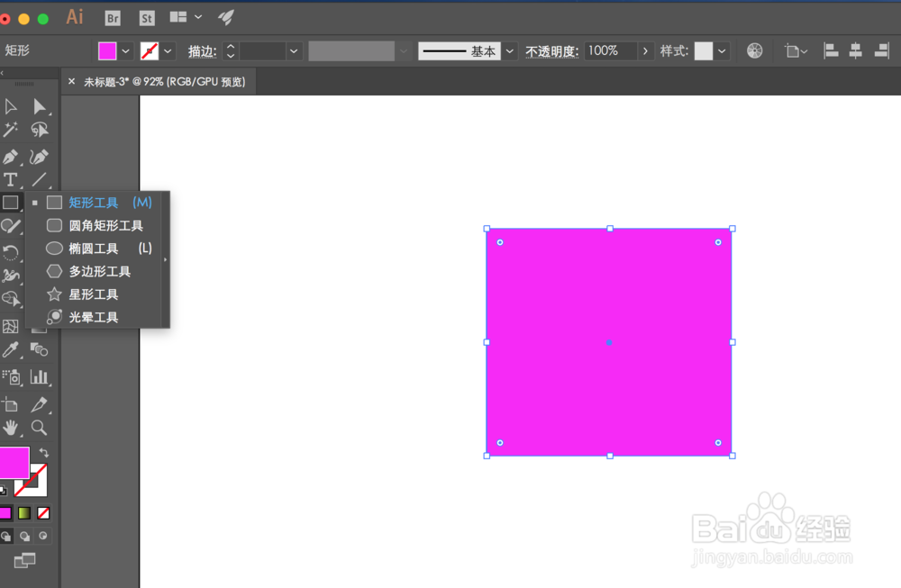The width and height of the screenshot is (901, 588).
Task: Open the 样式 graphic style dropdown
Action: (x=722, y=51)
